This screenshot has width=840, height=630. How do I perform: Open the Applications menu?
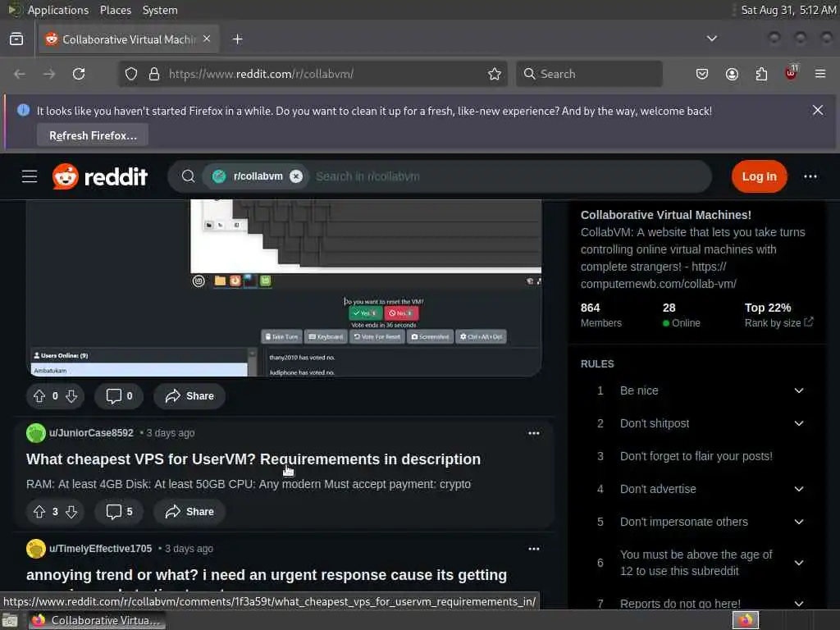tap(58, 10)
